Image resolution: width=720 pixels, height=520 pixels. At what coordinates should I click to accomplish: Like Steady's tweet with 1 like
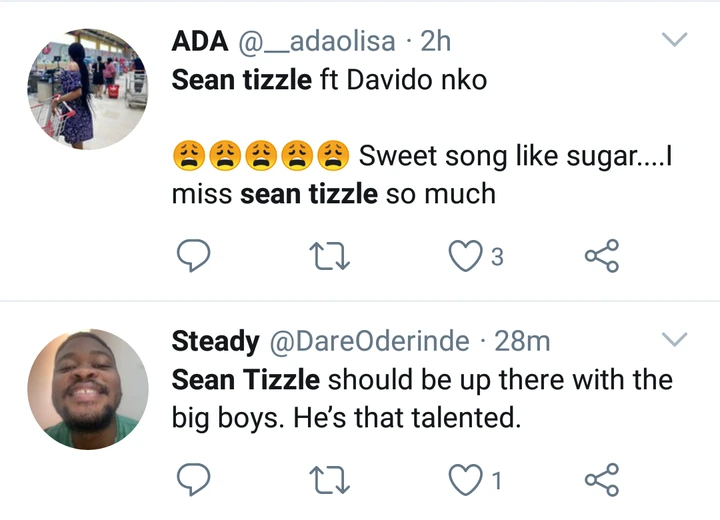tap(464, 481)
